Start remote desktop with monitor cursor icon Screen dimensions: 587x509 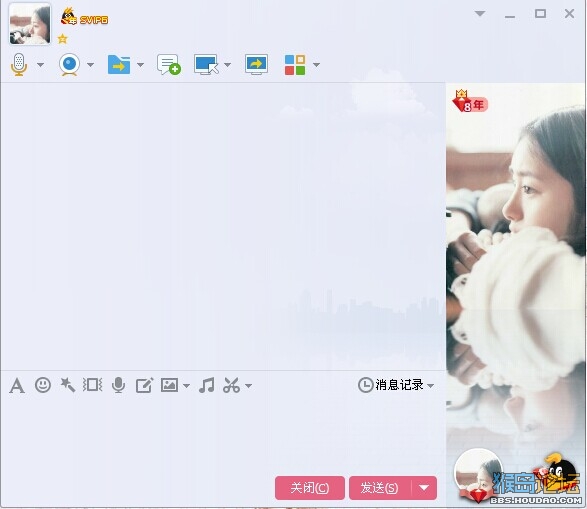[206, 65]
